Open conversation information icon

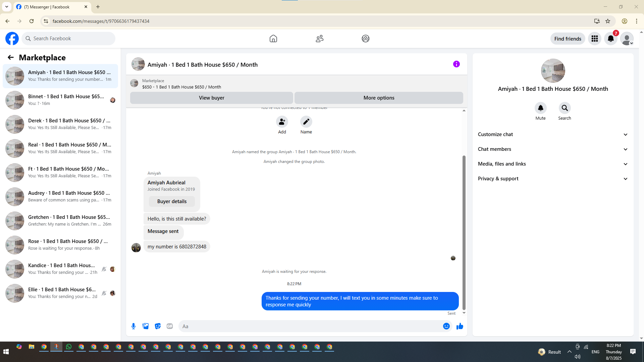tap(457, 64)
